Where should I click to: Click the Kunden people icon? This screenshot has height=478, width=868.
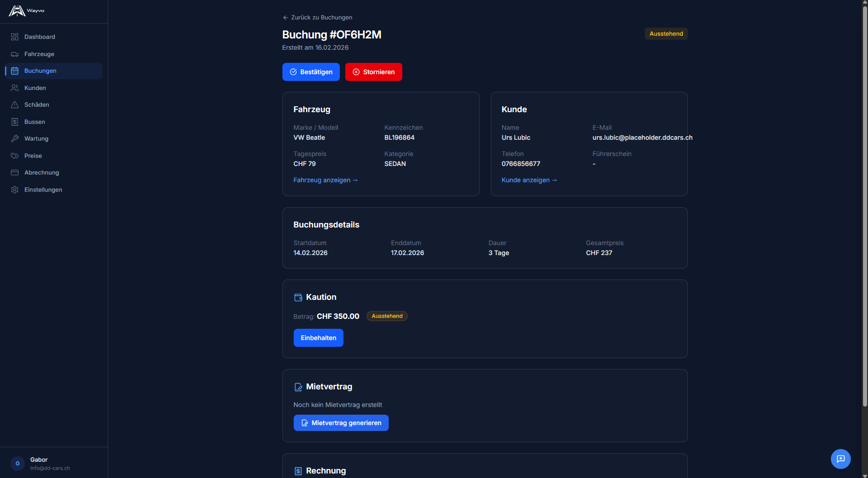[15, 88]
